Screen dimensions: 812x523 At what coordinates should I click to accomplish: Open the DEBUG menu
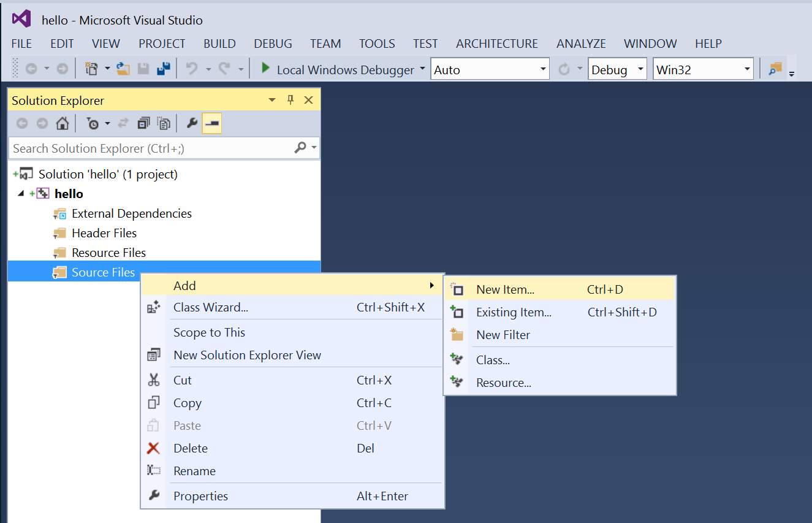pyautogui.click(x=273, y=44)
